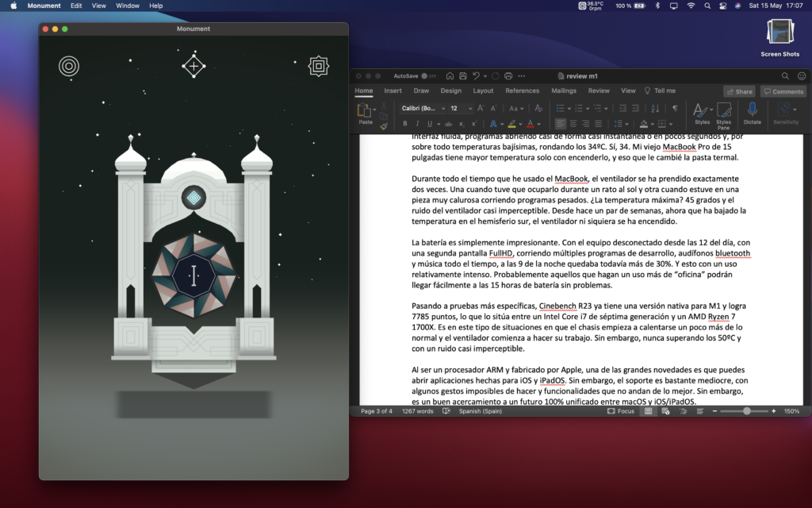Click the concentric circles icon in Monument

pyautogui.click(x=69, y=66)
